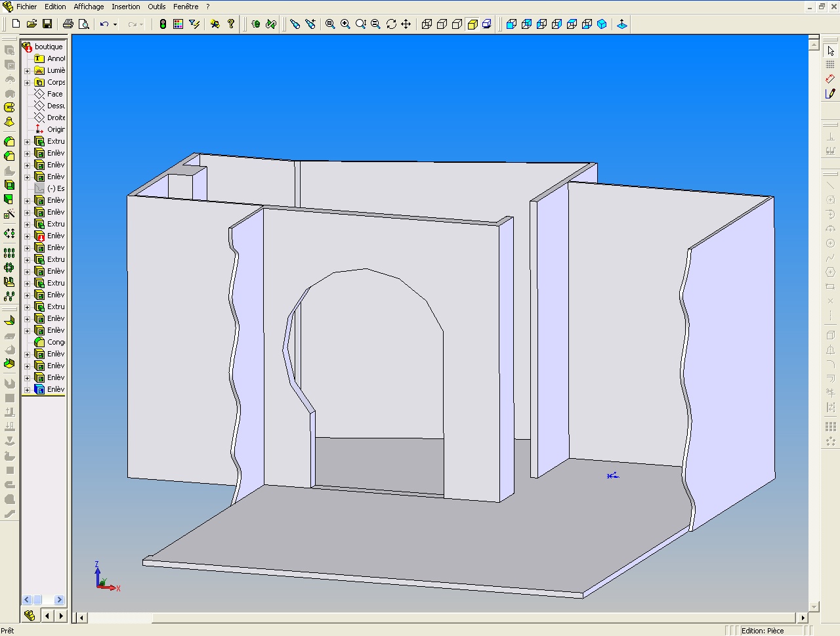840x636 pixels.
Task: Undo the last action
Action: coord(104,24)
